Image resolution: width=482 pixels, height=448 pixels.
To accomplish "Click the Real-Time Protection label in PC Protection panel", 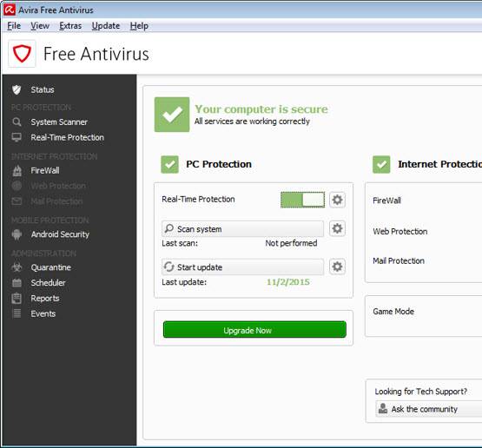I will (x=198, y=199).
